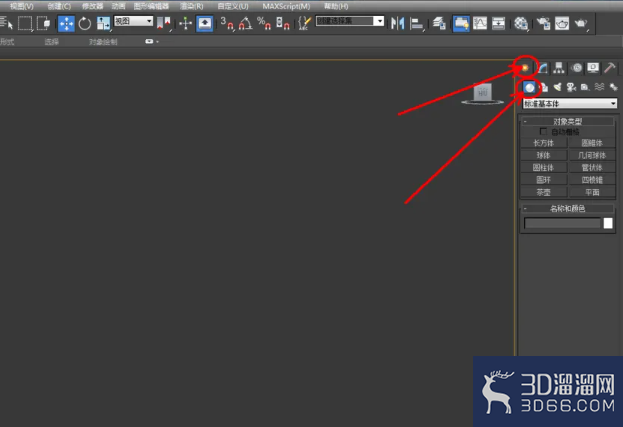
Task: Open the Layer Manager
Action: pyautogui.click(x=439, y=23)
